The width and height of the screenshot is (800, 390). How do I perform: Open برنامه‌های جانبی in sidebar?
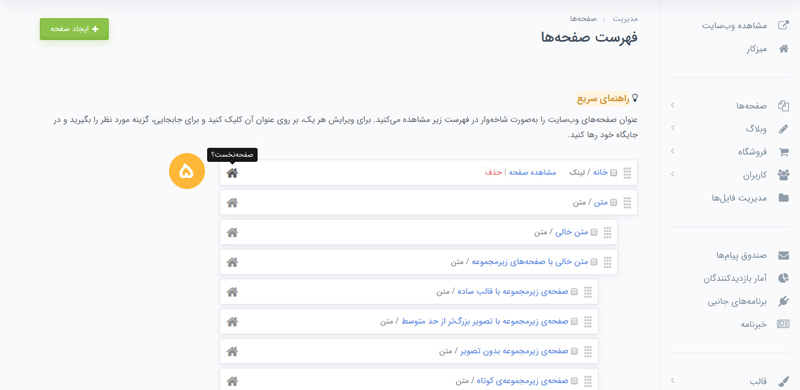point(737,302)
